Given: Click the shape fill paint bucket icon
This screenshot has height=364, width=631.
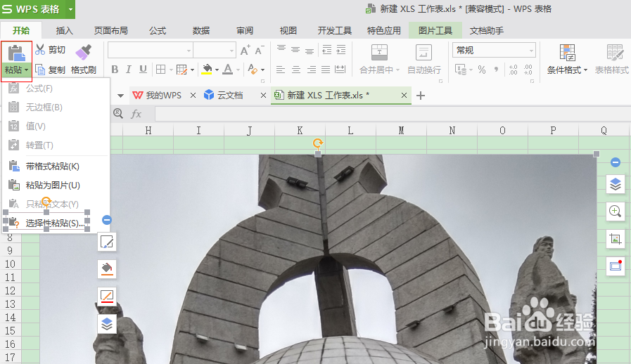Looking at the screenshot, I should pos(107,268).
